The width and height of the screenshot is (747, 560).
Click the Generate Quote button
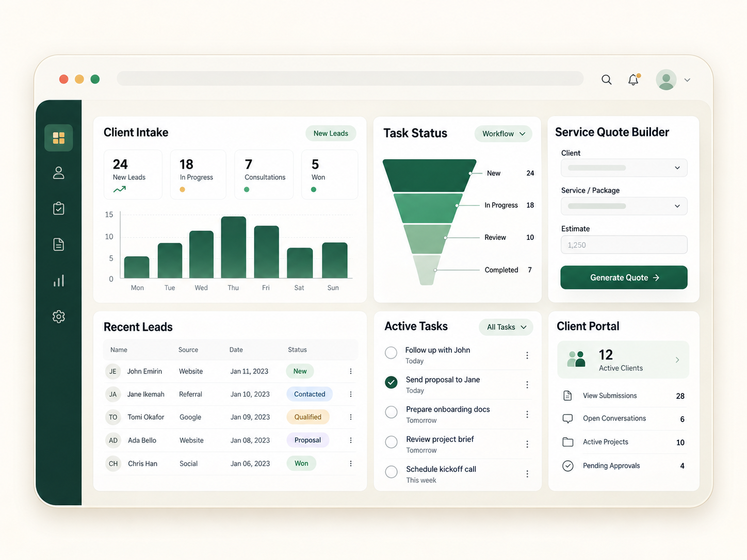(x=624, y=277)
